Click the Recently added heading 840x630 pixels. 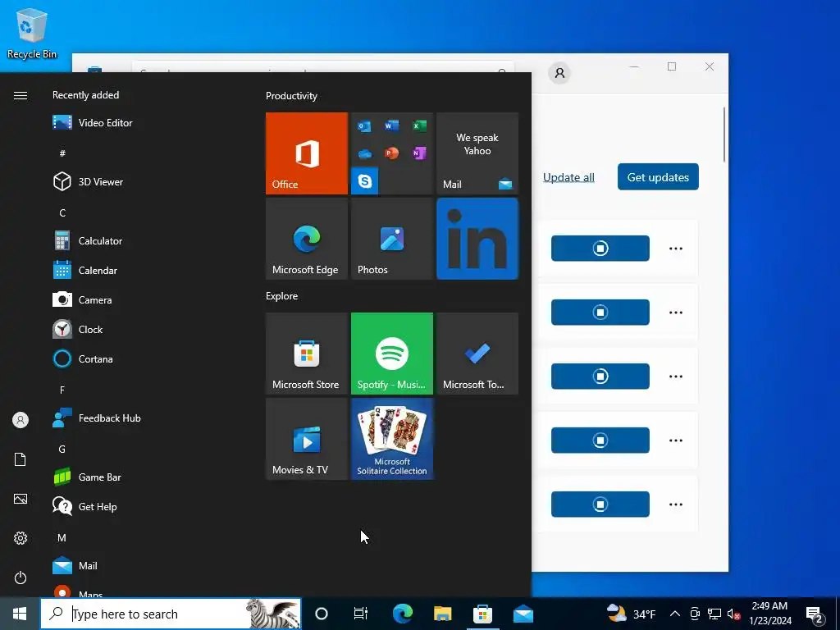click(x=85, y=95)
